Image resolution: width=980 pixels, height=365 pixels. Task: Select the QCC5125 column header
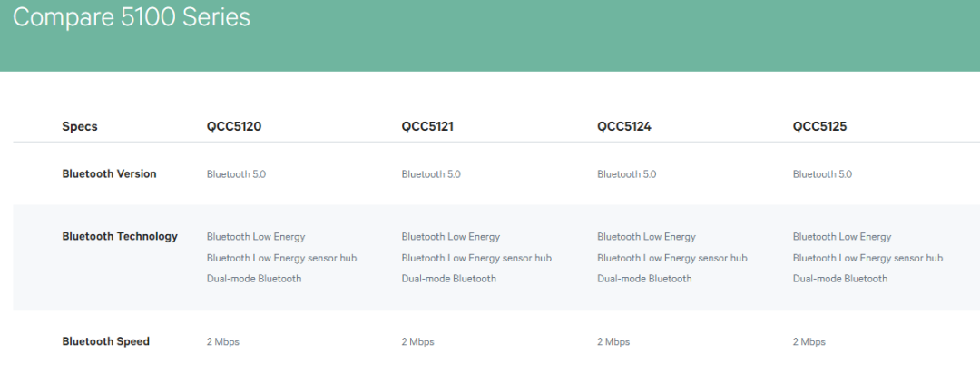pyautogui.click(x=819, y=126)
